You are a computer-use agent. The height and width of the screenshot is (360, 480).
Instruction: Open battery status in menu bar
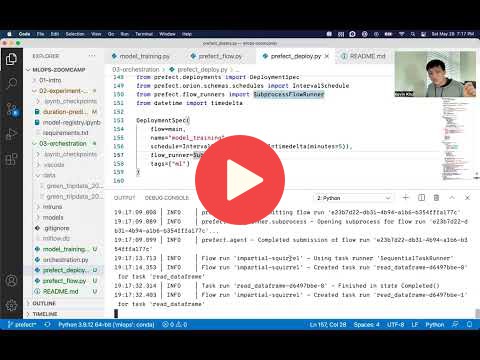click(x=388, y=34)
